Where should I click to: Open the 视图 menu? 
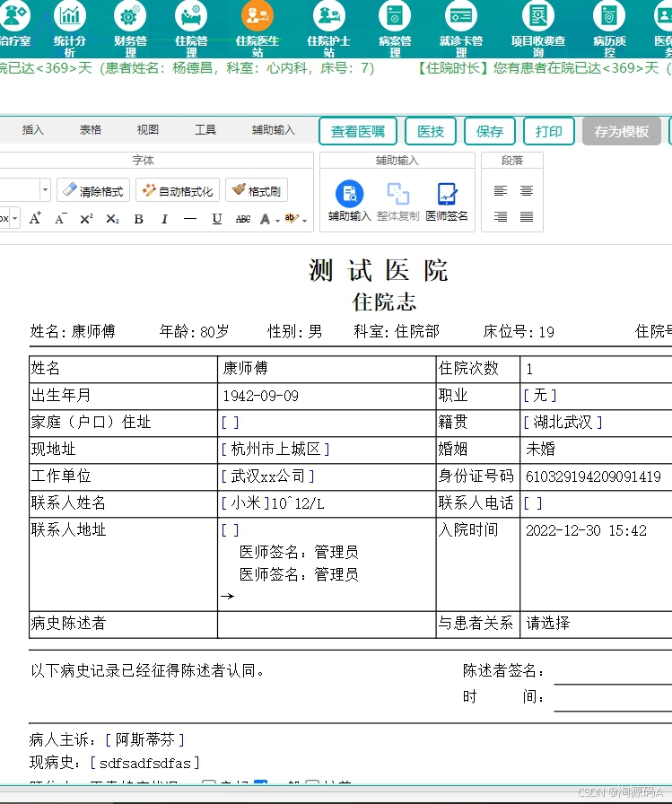148,130
